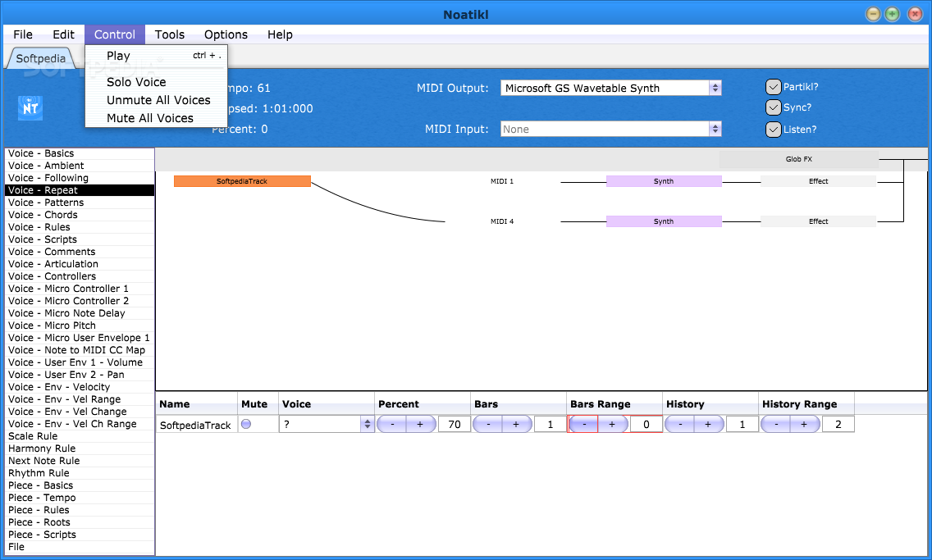Choose Play from the Control menu
Screen dimensions: 932x560
pos(157,56)
